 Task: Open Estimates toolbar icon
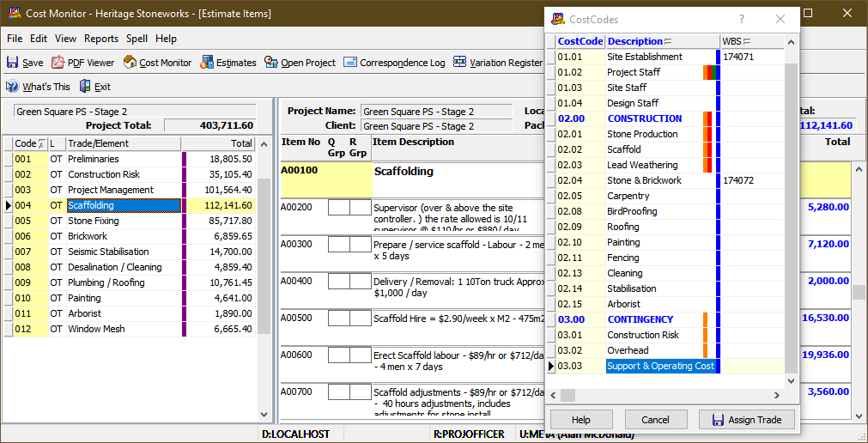click(x=207, y=63)
